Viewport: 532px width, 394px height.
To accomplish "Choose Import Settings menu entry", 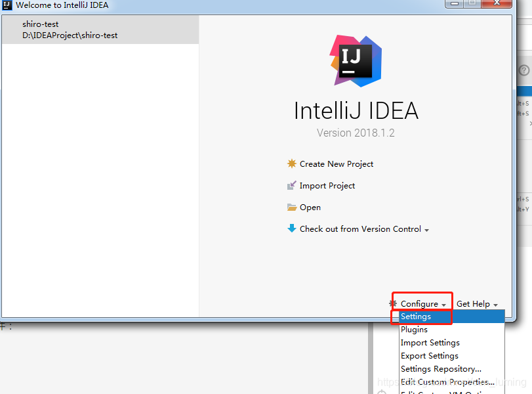I will [452, 343].
